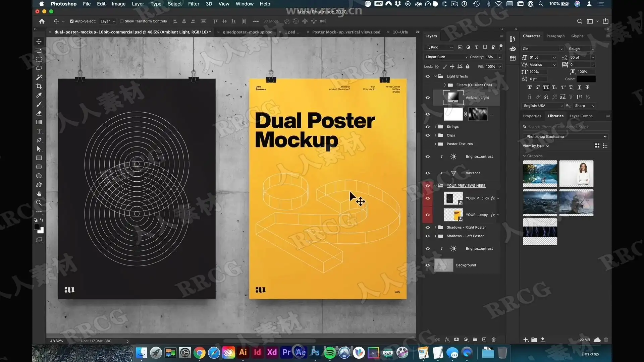Click the Home icon in options bar
644x362 pixels.
[x=42, y=21]
